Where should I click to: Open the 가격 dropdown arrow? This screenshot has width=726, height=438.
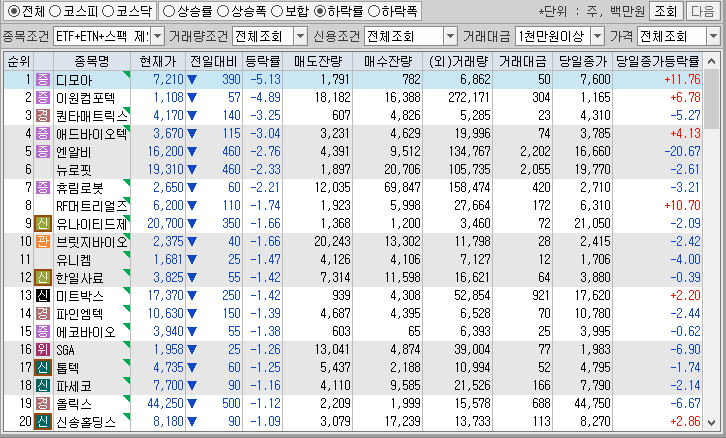(713, 36)
